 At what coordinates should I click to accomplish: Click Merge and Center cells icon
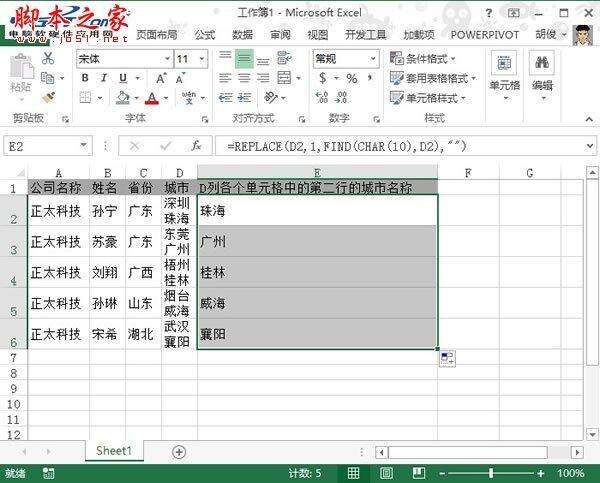click(x=284, y=78)
